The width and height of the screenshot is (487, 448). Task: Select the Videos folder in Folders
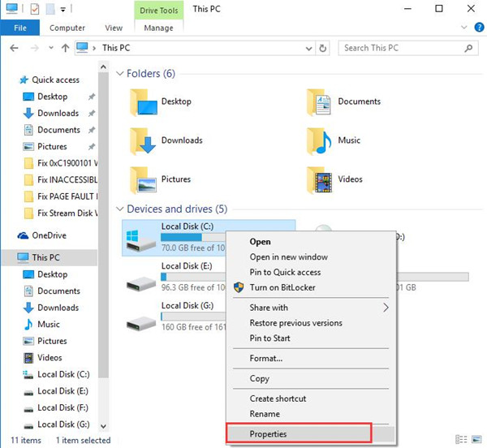[334, 179]
